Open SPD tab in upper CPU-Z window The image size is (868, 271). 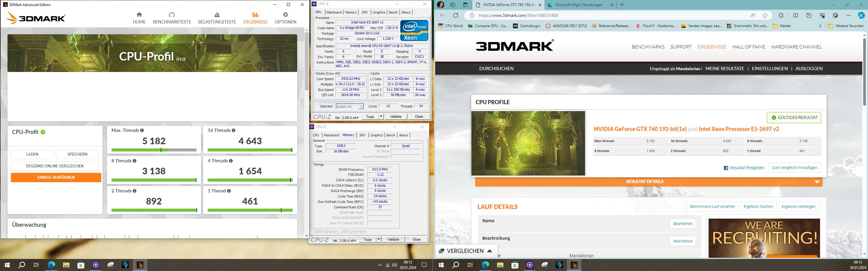tap(365, 12)
